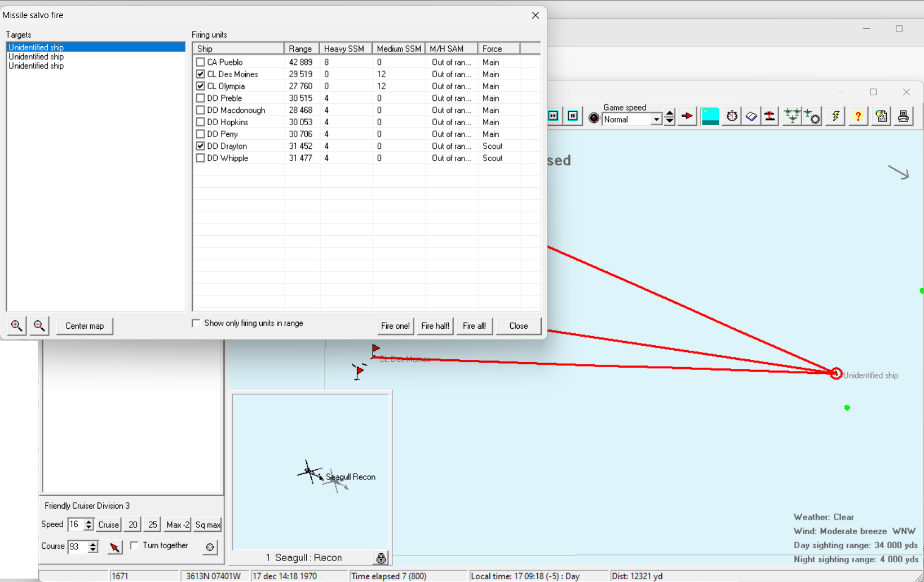This screenshot has width=924, height=582.
Task: Click the zoom in magnifier button
Action: (17, 326)
